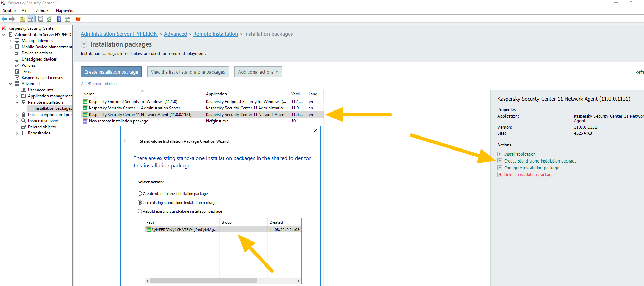644x286 pixels.
Task: Click the blue Back arrow in the toolbar
Action: [x=4, y=19]
